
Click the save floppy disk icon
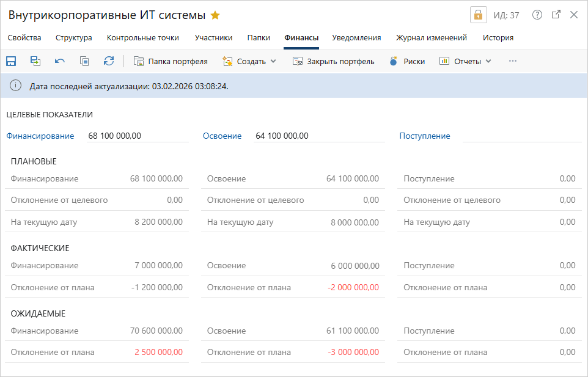11,61
